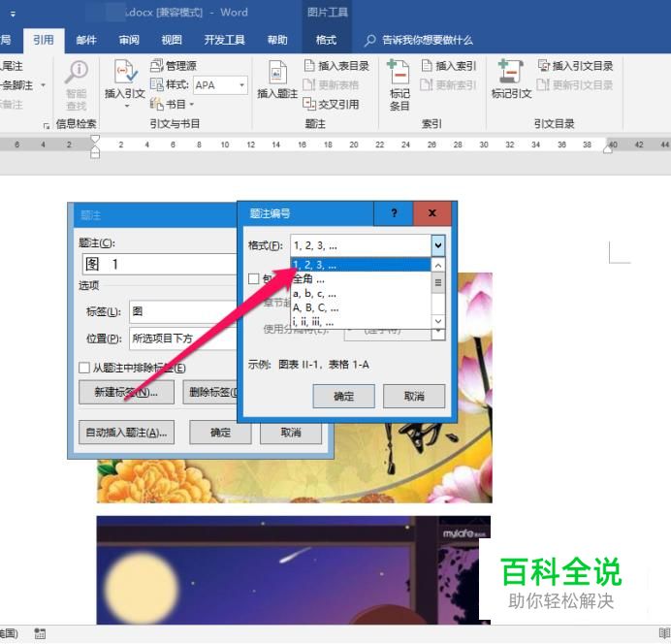Image resolution: width=671 pixels, height=644 pixels.
Task: Click the right indent ruler marker
Action: 608,148
